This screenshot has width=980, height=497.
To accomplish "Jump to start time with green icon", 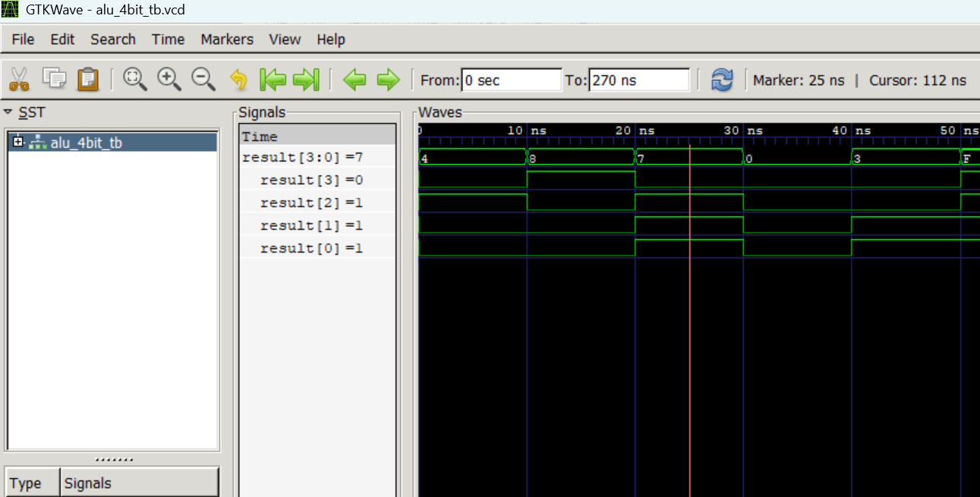I will [x=273, y=79].
